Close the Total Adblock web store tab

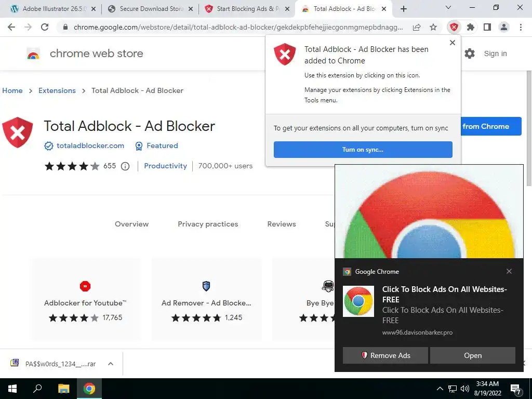(x=384, y=9)
